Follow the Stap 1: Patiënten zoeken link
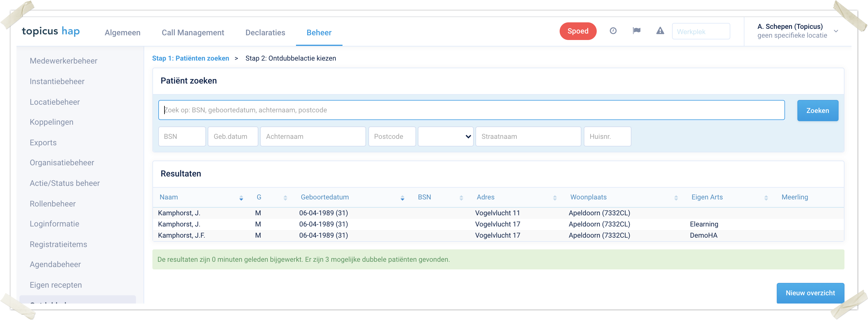Image resolution: width=868 pixels, height=320 pixels. coord(190,58)
